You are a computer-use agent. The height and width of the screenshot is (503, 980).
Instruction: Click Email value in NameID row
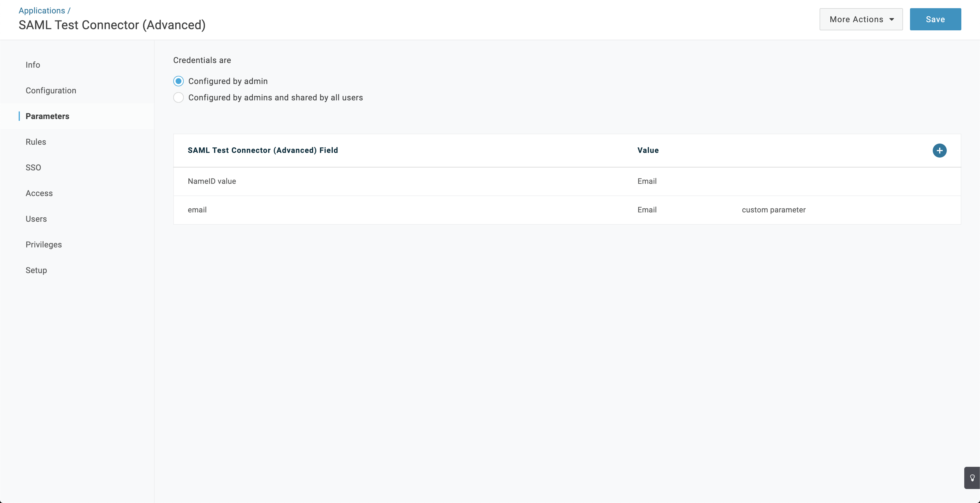point(647,181)
